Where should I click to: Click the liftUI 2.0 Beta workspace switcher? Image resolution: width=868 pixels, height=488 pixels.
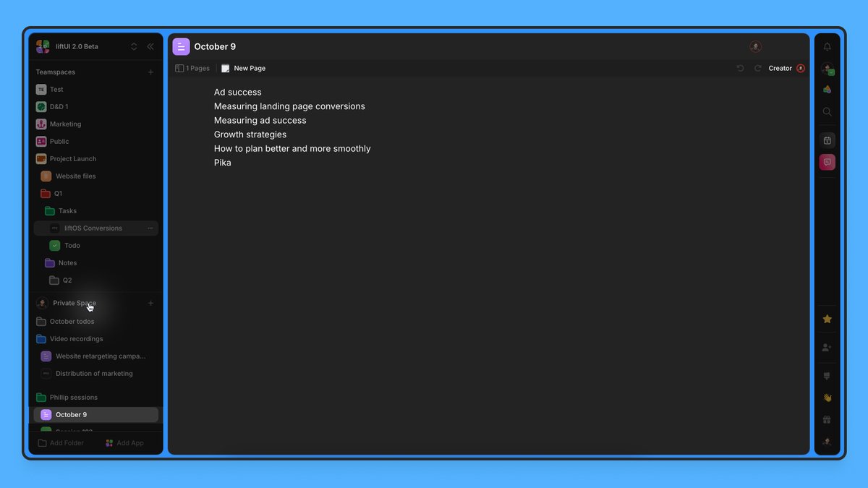pos(72,46)
